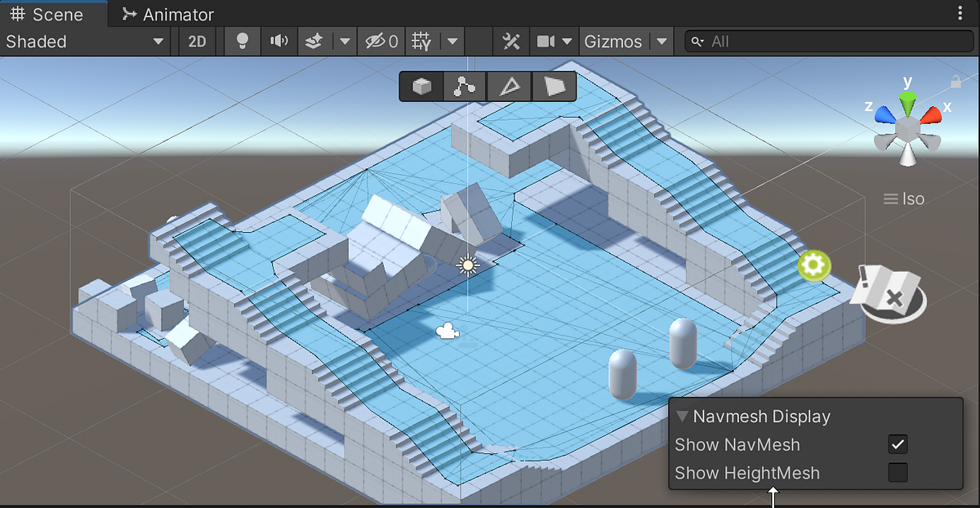Open component editor tools wrench icon
The height and width of the screenshot is (508, 980).
510,41
